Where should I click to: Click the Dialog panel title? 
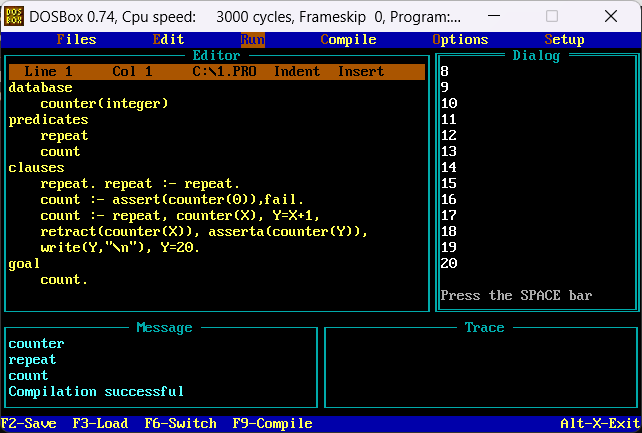(x=536, y=55)
